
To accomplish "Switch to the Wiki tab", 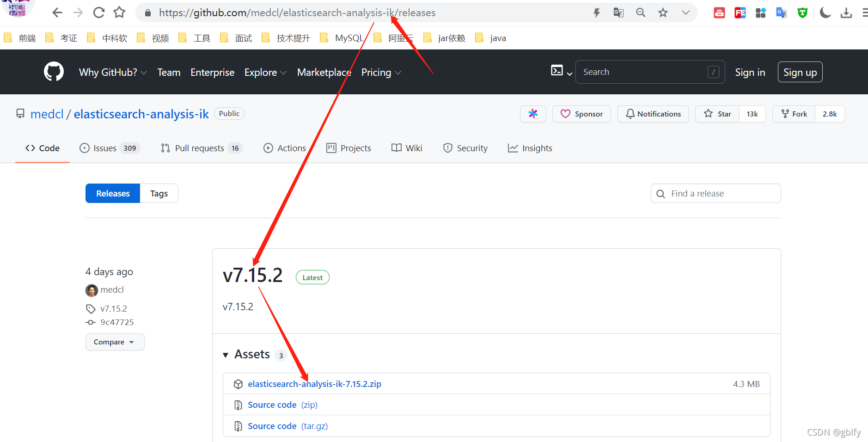I will click(x=407, y=148).
